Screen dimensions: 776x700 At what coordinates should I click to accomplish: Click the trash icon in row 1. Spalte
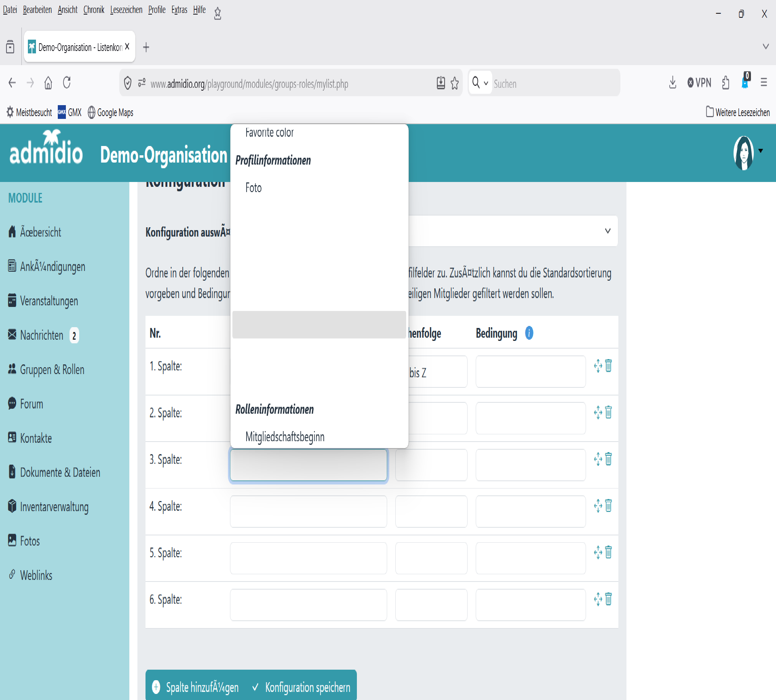pos(609,366)
